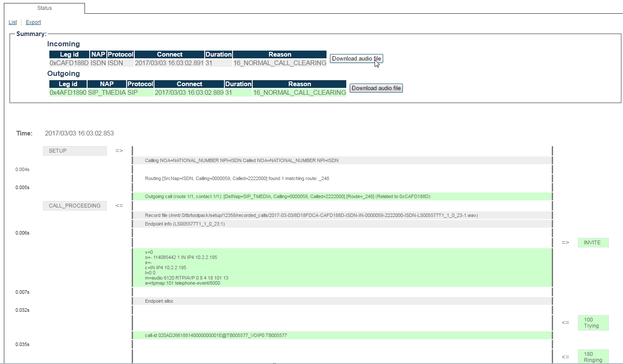623x364 pixels.
Task: Download audio file for incoming leg
Action: (356, 59)
